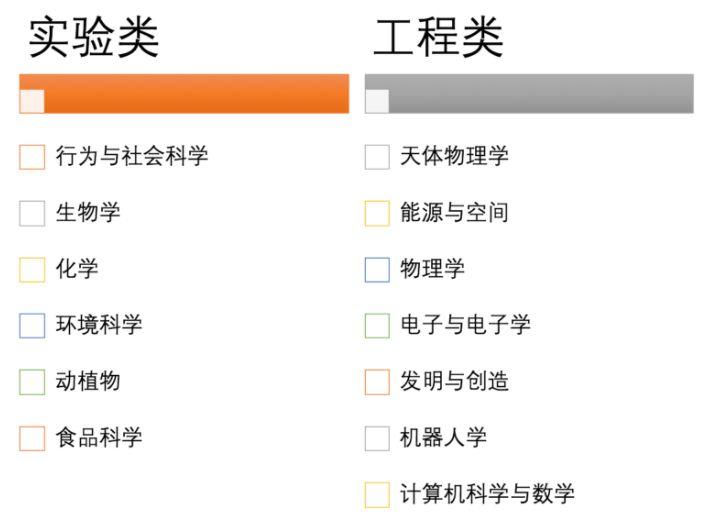Check the 行为与社会科学 checkbox
This screenshot has height=521, width=707.
(x=32, y=157)
